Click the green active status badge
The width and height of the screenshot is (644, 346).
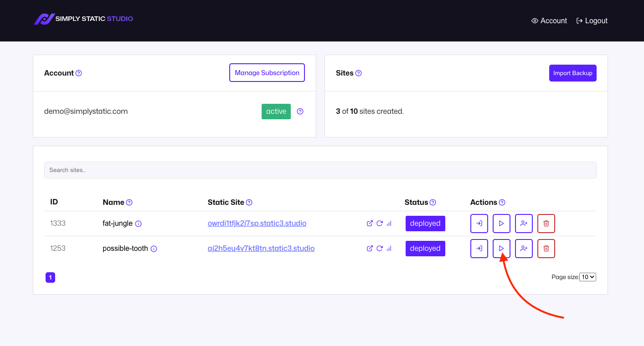click(x=276, y=112)
